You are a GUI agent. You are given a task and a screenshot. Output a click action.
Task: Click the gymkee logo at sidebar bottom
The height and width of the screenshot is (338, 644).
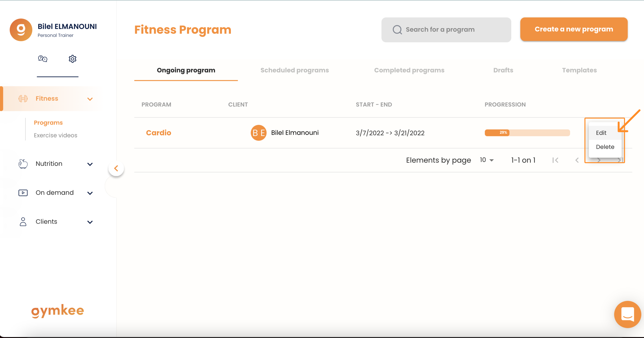57,311
